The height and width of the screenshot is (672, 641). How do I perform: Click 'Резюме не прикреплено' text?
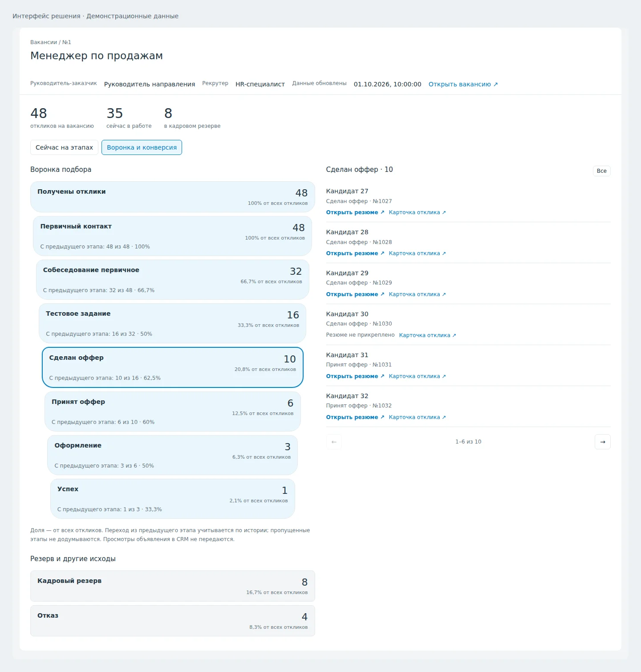pyautogui.click(x=360, y=335)
